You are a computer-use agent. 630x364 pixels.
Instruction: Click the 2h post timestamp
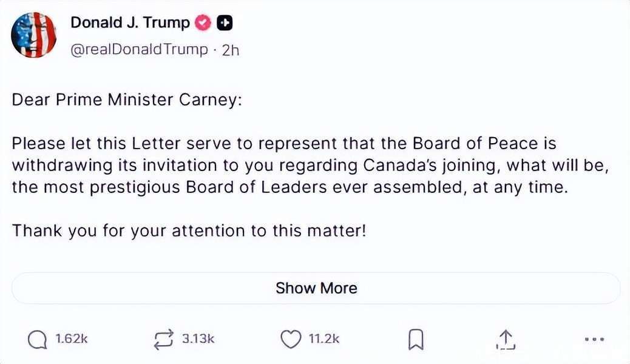[x=231, y=50]
